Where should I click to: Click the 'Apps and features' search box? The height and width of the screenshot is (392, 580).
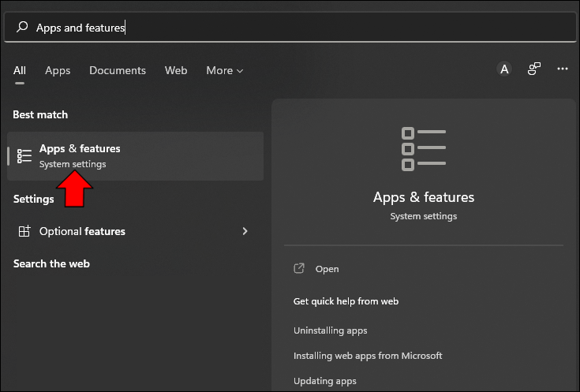[290, 28]
